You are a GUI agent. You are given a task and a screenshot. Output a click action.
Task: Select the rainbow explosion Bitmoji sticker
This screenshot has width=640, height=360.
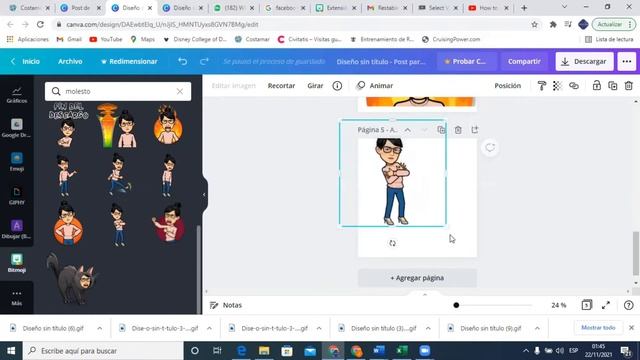click(118, 125)
